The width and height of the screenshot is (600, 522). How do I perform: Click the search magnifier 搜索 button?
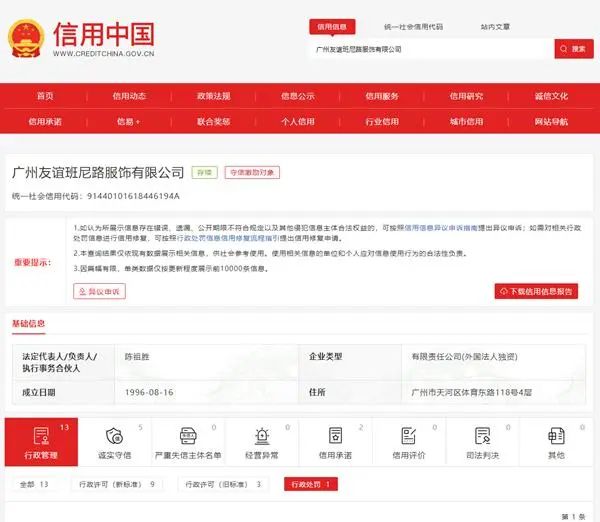click(574, 49)
